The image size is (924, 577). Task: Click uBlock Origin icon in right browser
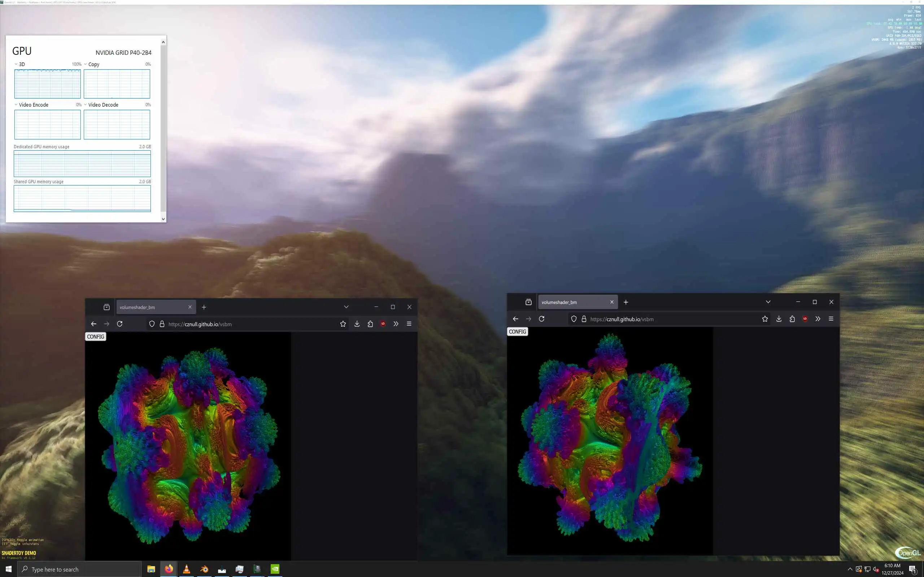(805, 319)
